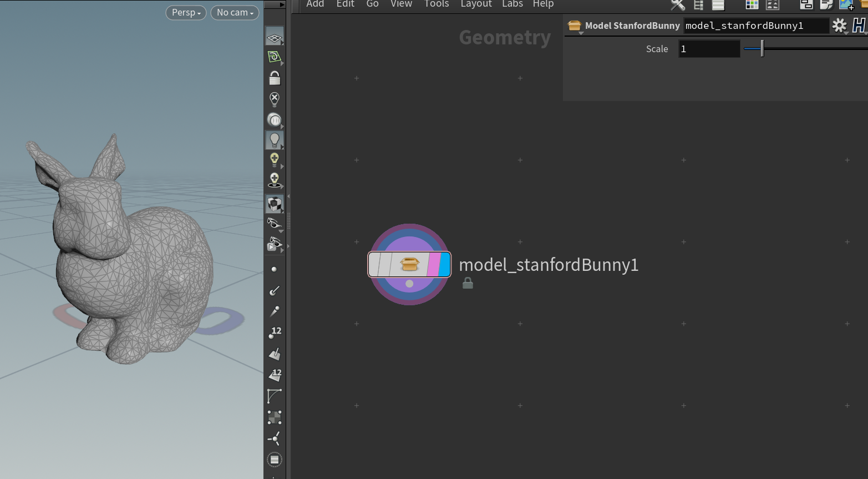Open the Tools menu
This screenshot has width=868, height=479.
pos(436,4)
